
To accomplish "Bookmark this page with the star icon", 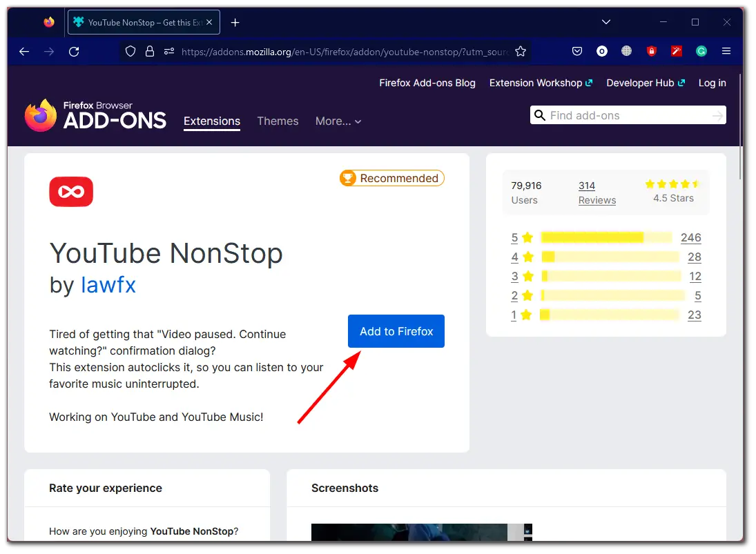I will [x=521, y=52].
